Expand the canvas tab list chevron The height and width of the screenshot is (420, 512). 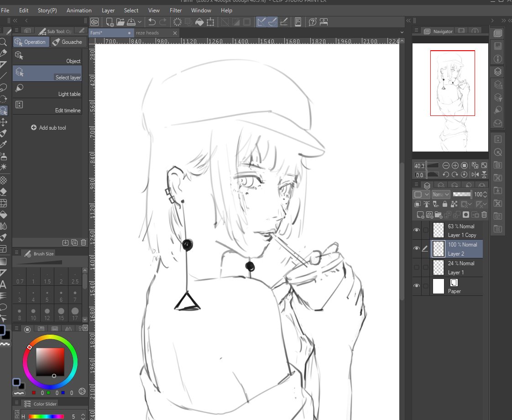click(402, 32)
